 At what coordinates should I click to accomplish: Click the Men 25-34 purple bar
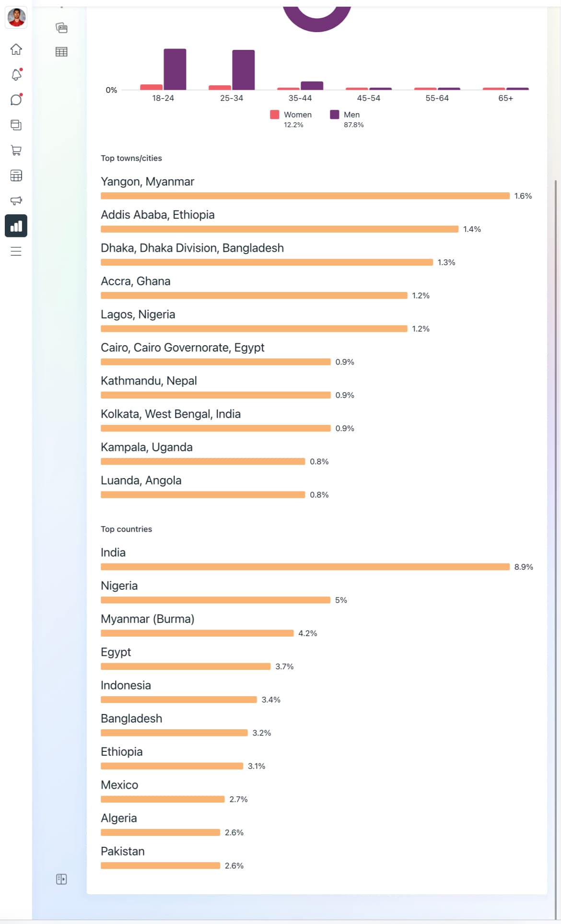(244, 70)
